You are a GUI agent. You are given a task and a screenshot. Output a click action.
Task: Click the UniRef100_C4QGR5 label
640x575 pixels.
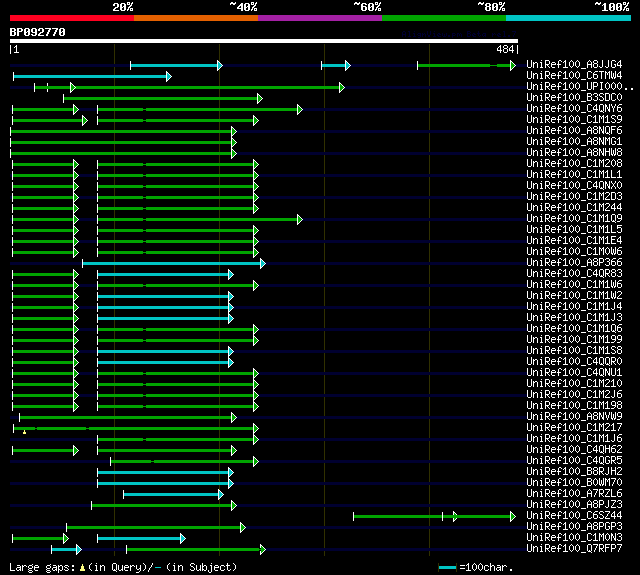click(574, 461)
